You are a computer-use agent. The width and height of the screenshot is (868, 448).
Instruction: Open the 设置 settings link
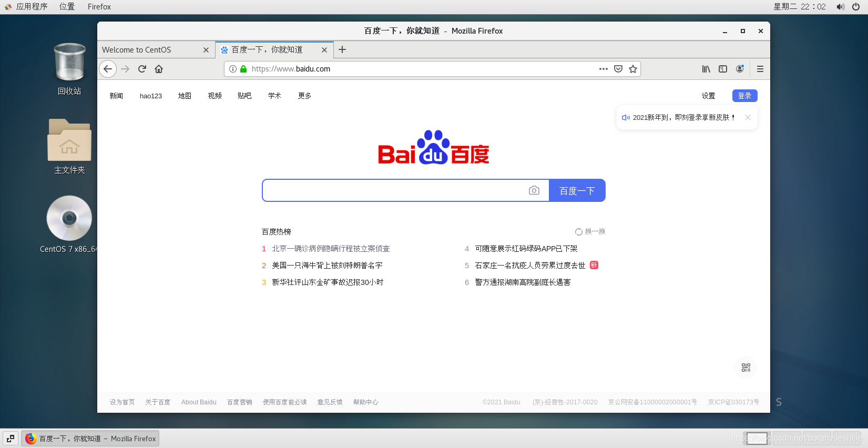pos(708,96)
